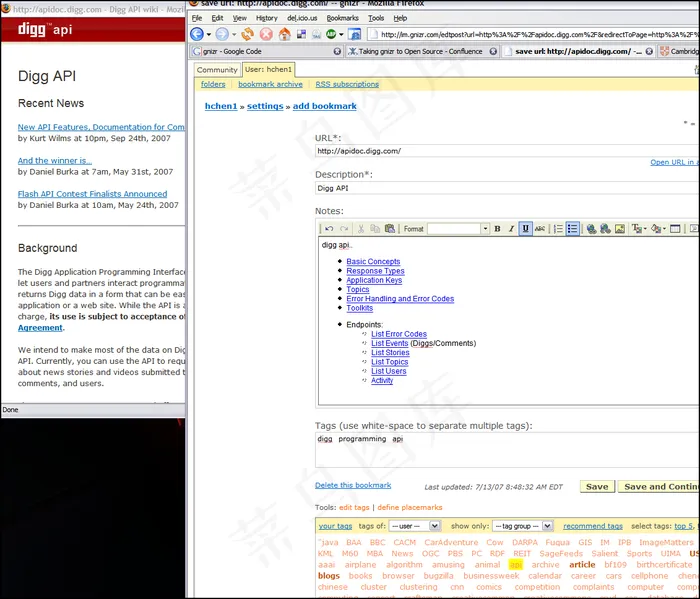Apply italic formatting in Notes editor
This screenshot has width=700, height=599.
tap(512, 229)
